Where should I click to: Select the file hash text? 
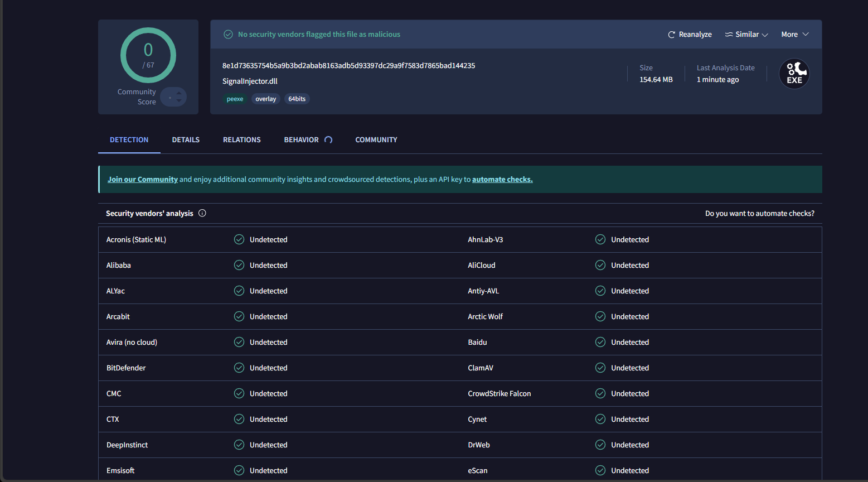347,65
